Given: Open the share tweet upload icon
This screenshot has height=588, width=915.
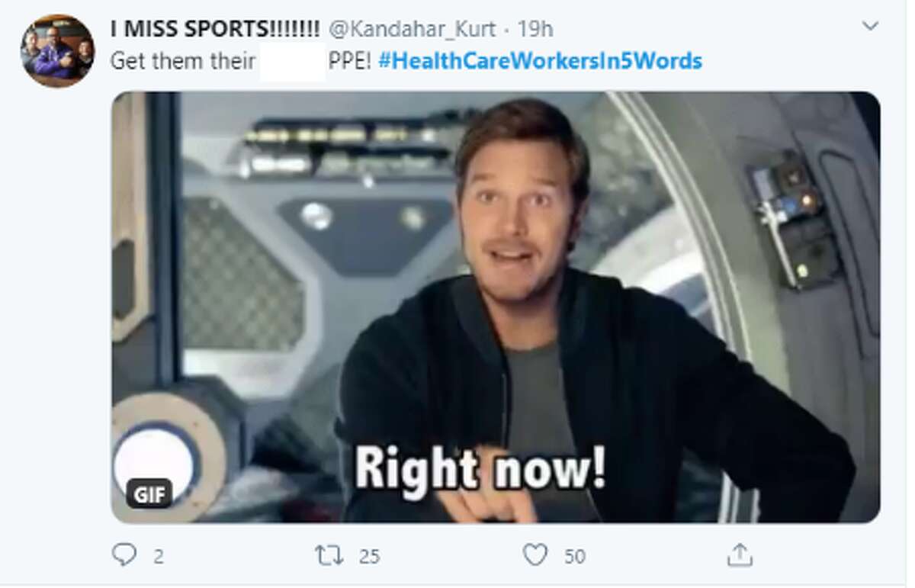Looking at the screenshot, I should point(739,554).
